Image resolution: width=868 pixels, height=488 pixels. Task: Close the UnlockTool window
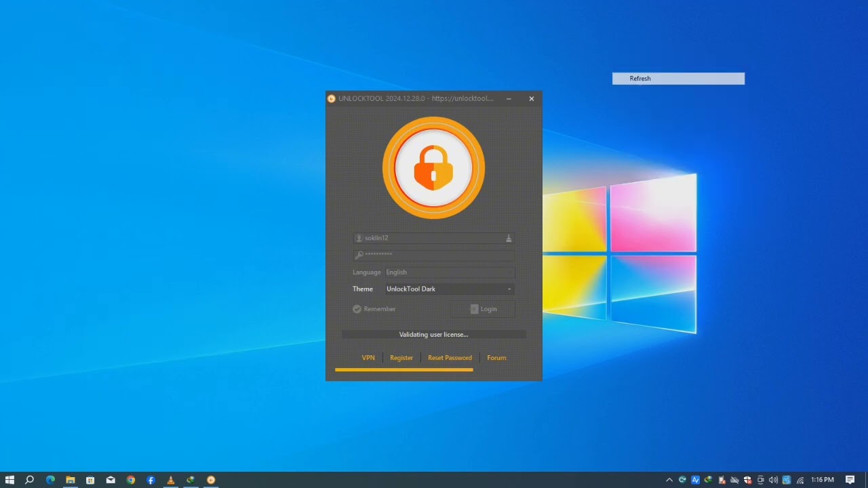pyautogui.click(x=532, y=98)
